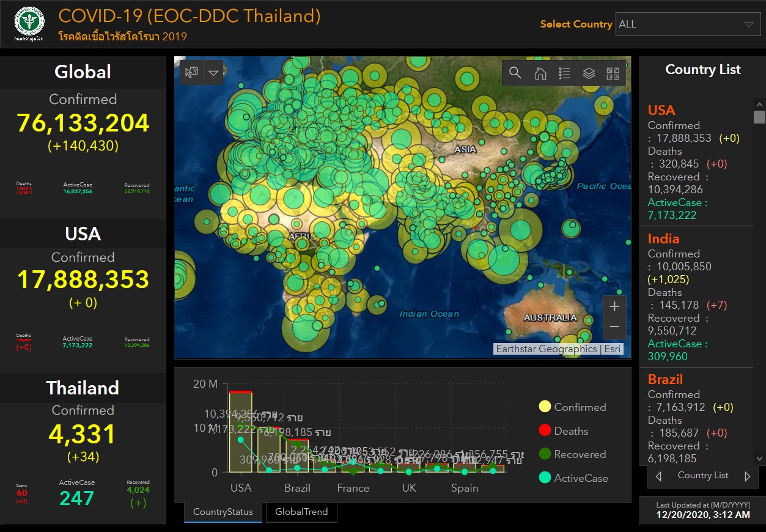Toggle the ActiveCase series in legend
Viewport: 766px width, 532px height.
click(x=573, y=478)
